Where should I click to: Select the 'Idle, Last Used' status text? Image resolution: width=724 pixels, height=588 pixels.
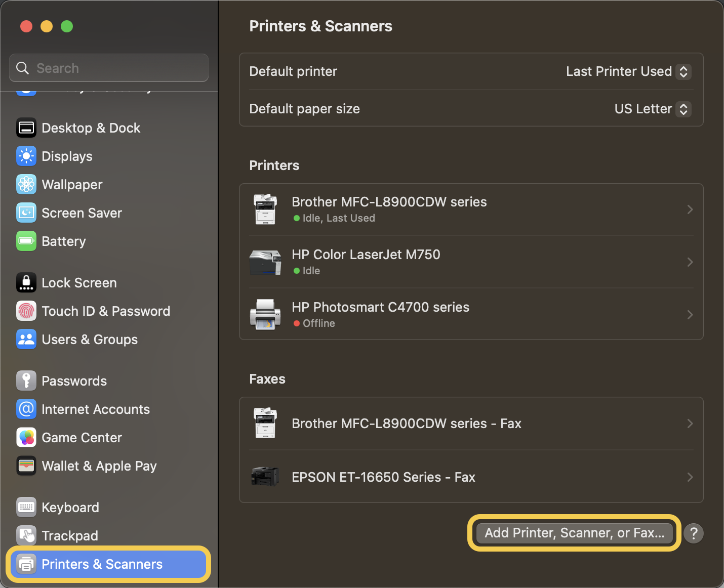click(339, 218)
